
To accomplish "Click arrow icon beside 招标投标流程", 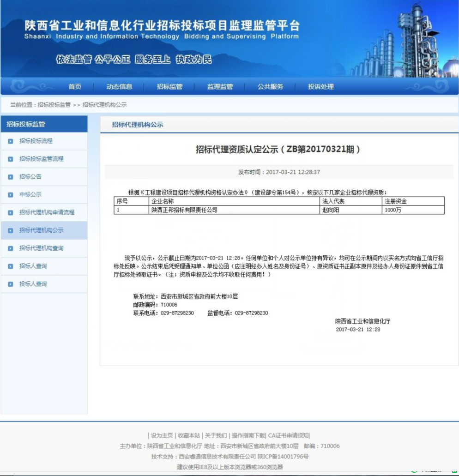I will click(11, 141).
